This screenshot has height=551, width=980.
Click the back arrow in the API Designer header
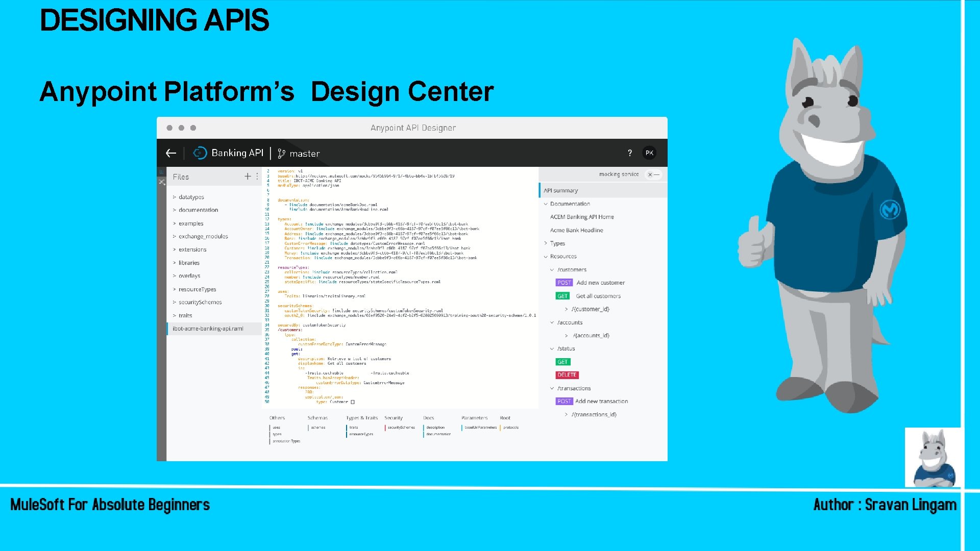[x=171, y=153]
